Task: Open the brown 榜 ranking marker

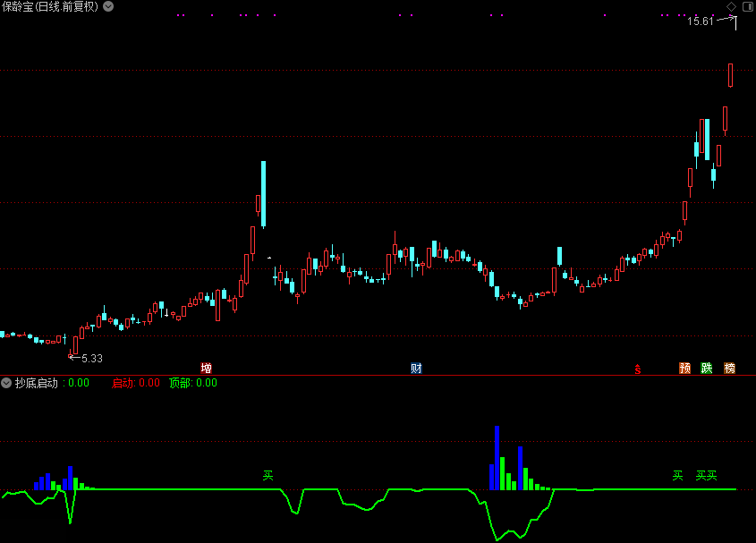Action: coord(729,369)
